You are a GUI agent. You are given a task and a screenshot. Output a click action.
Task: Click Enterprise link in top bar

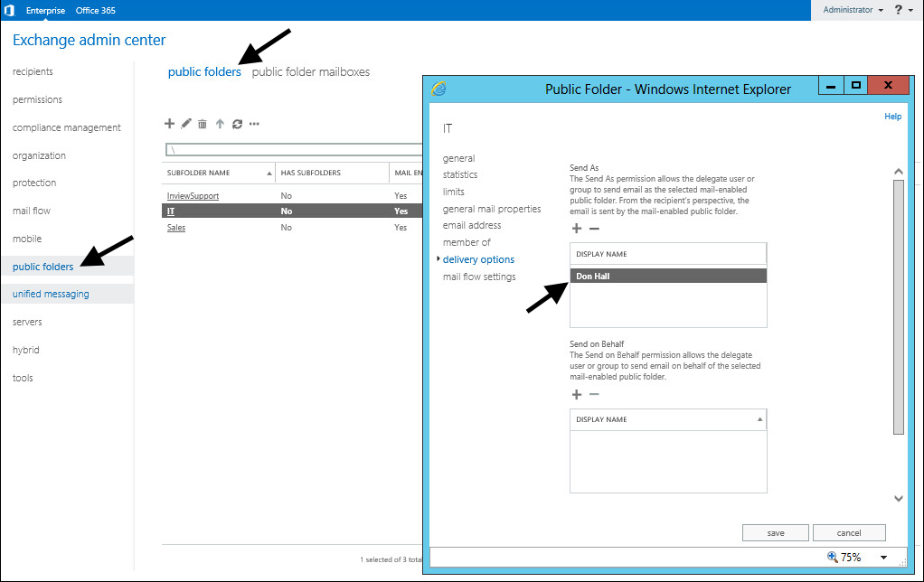pyautogui.click(x=45, y=11)
